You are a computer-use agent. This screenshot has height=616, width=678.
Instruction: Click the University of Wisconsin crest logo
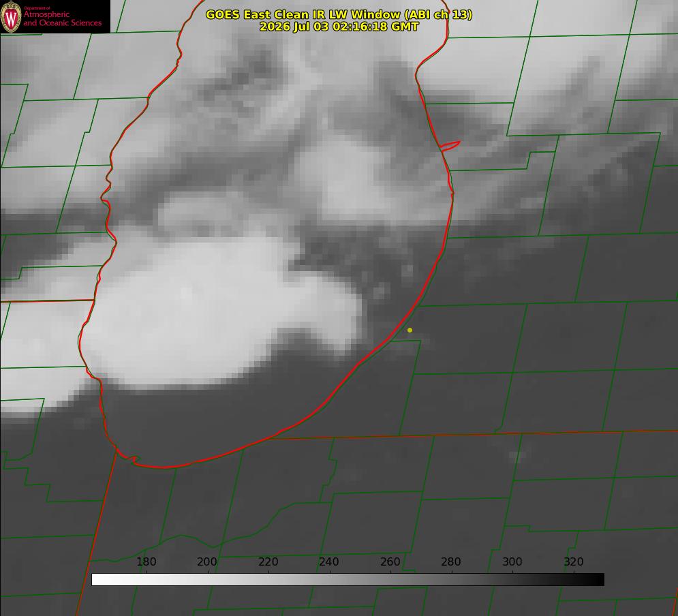11,16
